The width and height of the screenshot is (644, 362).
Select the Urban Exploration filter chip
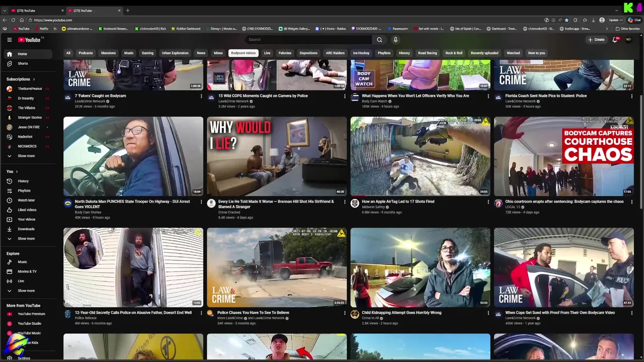(175, 53)
